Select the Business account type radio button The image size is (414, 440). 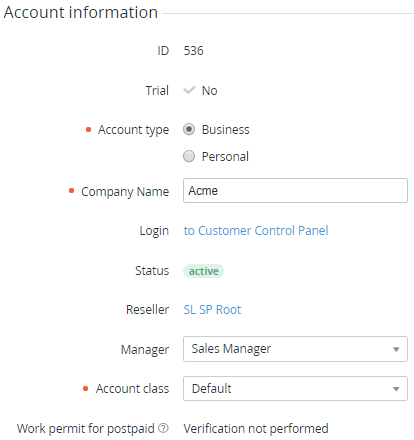pos(189,129)
